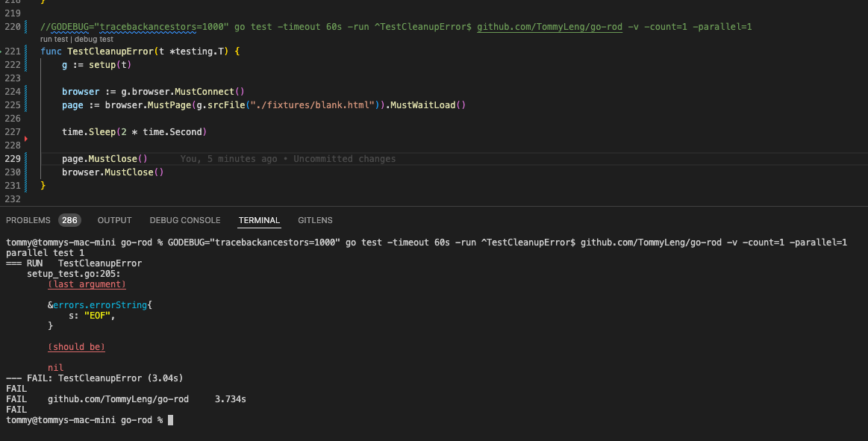Click the 'debug test' code lens link
Viewport: 868px width, 441px height.
[94, 40]
